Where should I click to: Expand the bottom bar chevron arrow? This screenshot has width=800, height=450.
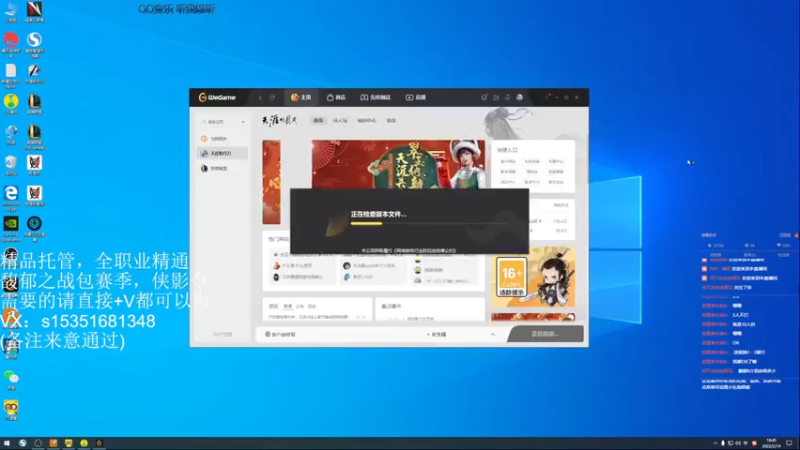[x=492, y=335]
